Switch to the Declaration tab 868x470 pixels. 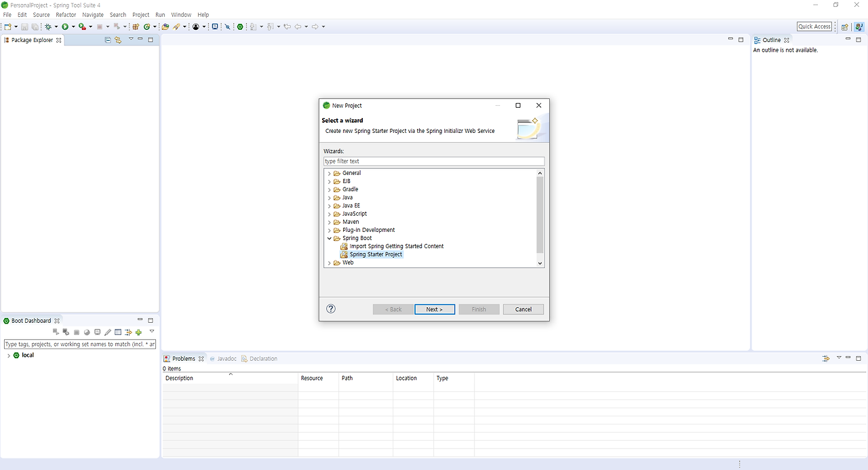point(259,358)
